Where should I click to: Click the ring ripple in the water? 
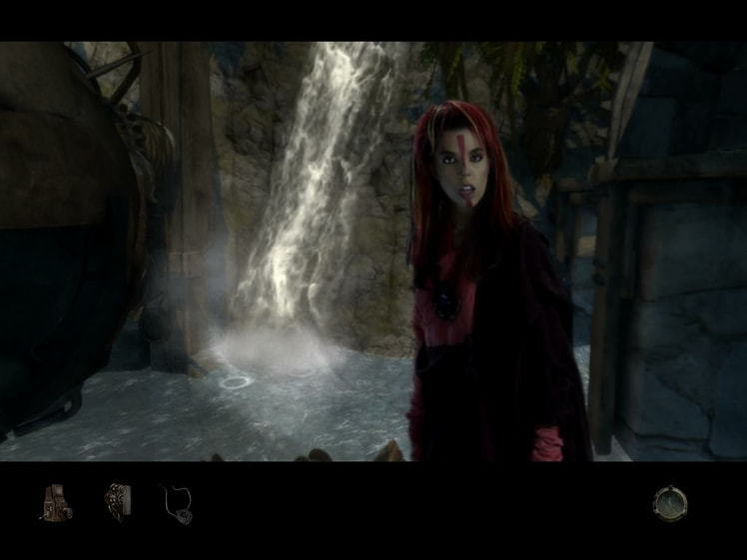(x=236, y=382)
